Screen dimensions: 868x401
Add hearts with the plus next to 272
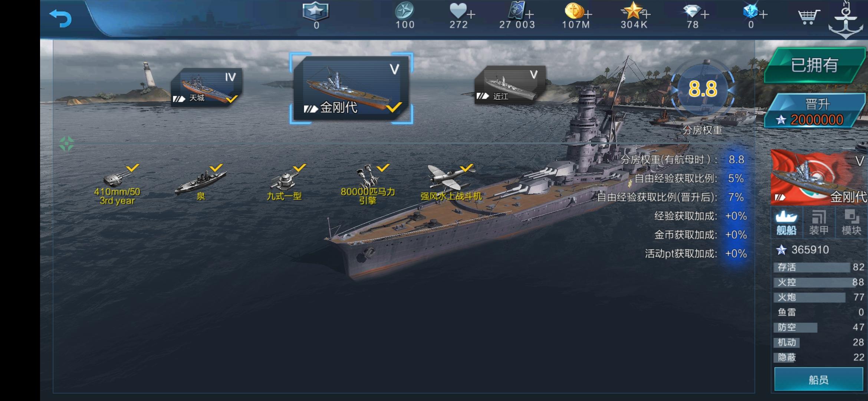[471, 14]
